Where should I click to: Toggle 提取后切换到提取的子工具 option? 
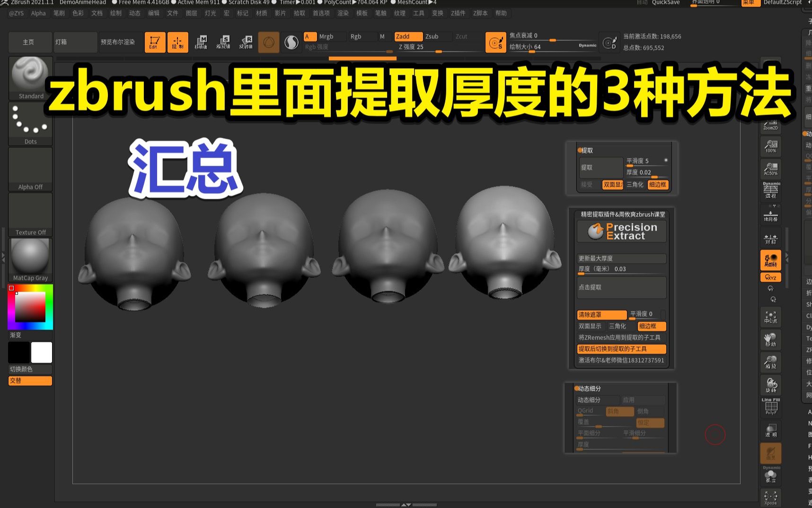click(622, 349)
